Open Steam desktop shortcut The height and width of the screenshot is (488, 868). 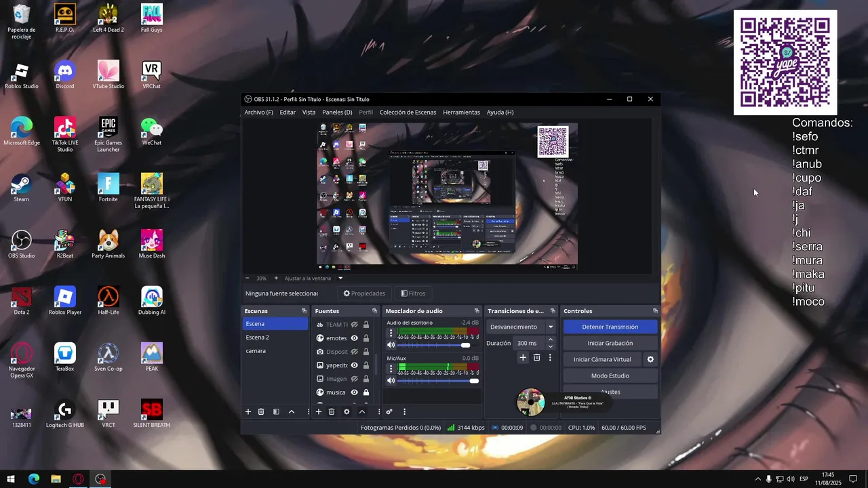pyautogui.click(x=22, y=188)
